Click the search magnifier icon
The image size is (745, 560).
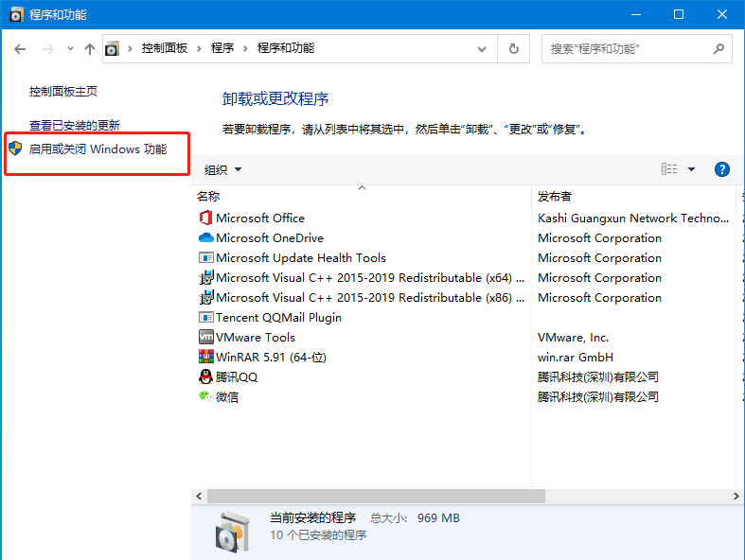[x=718, y=48]
